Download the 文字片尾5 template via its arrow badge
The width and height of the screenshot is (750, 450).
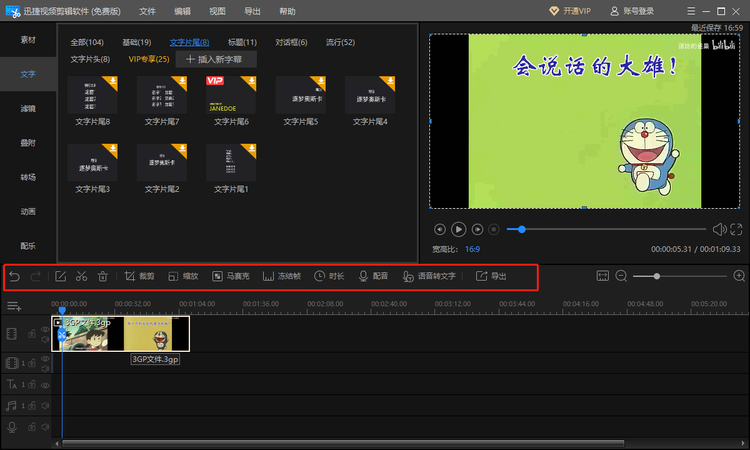point(320,81)
